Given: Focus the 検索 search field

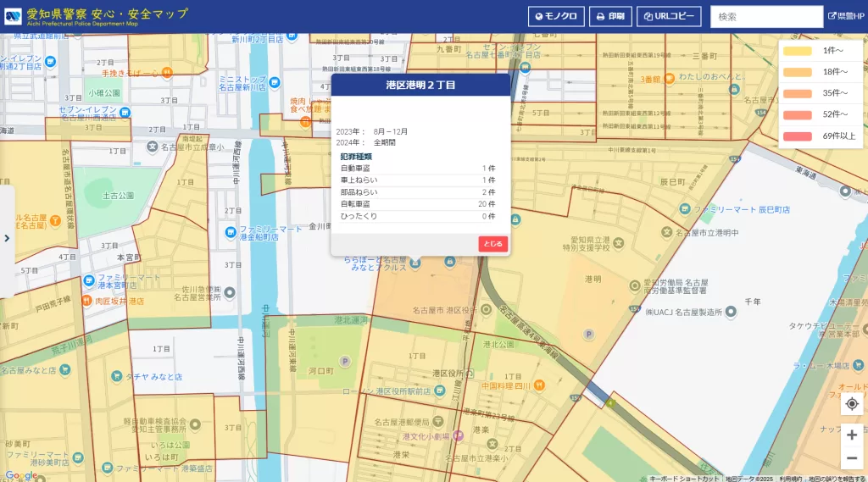Looking at the screenshot, I should [x=766, y=17].
